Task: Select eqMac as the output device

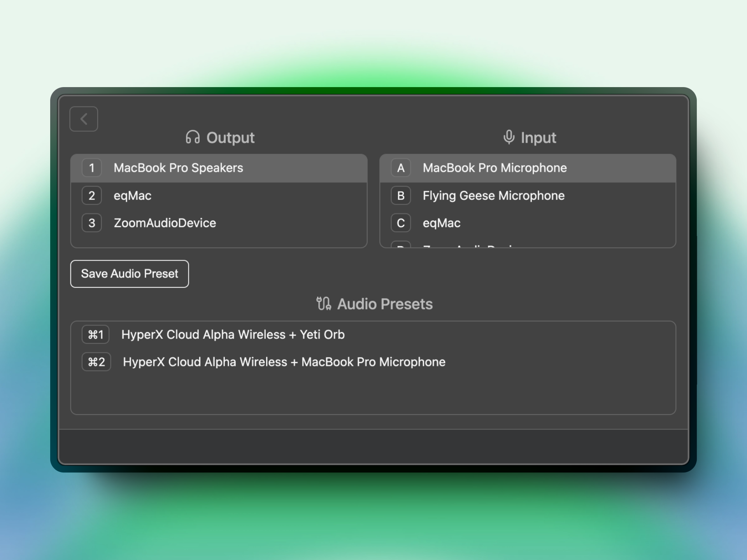Action: pos(132,196)
